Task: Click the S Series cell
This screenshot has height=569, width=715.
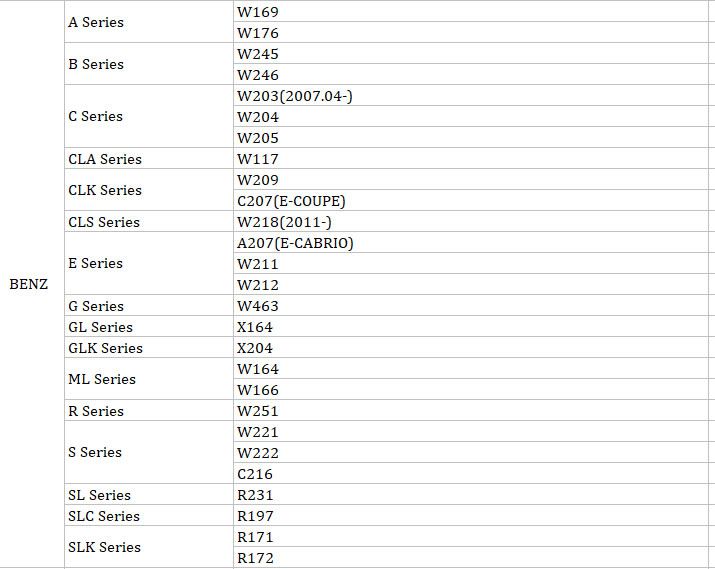Action: [x=96, y=452]
